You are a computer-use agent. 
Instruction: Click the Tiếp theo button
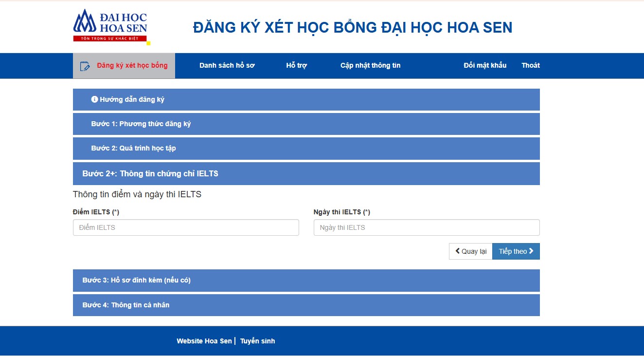516,251
